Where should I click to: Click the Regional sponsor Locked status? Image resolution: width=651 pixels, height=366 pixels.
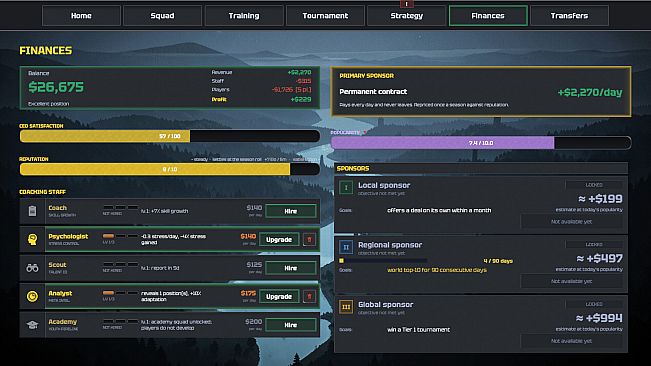pos(594,245)
